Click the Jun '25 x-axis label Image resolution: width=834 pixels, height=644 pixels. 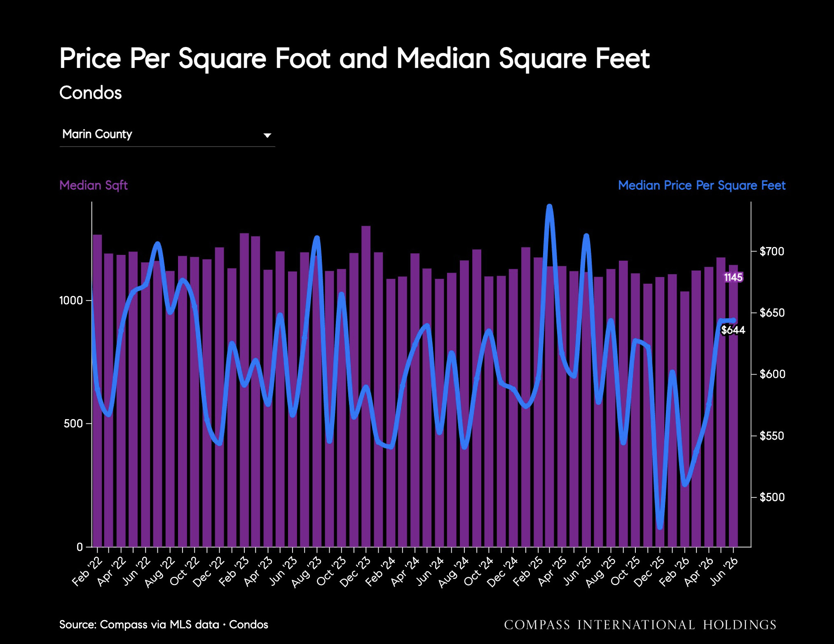[x=577, y=571]
